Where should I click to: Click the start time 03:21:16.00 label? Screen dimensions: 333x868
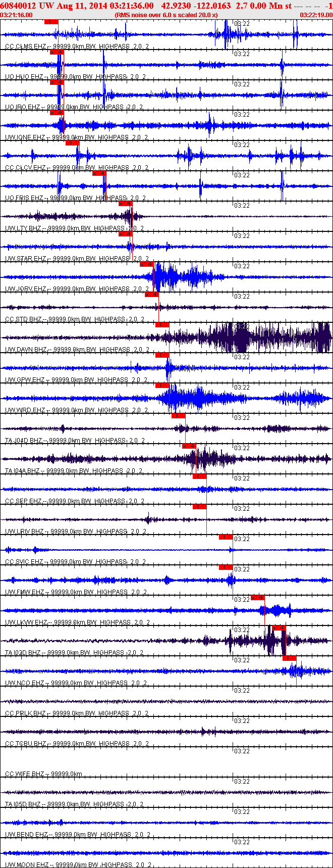tap(16, 15)
